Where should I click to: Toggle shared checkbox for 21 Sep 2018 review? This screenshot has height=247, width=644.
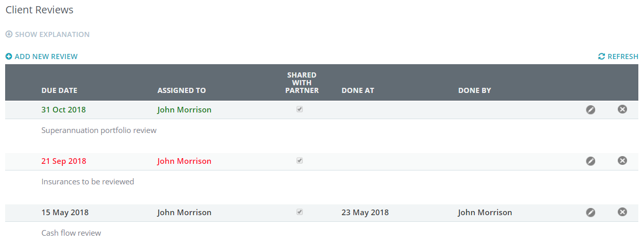point(300,161)
